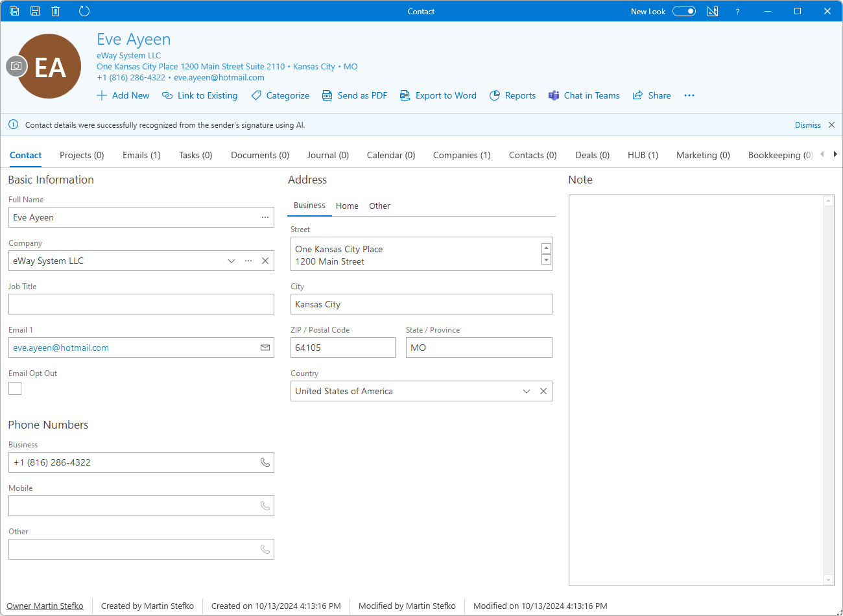843x616 pixels.
Task: Open help question mark icon
Action: [737, 12]
